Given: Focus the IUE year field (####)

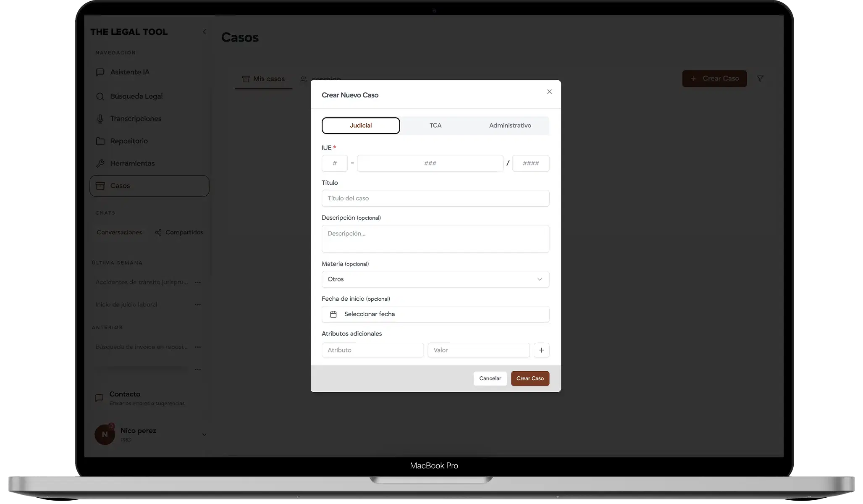Looking at the screenshot, I should [531, 163].
